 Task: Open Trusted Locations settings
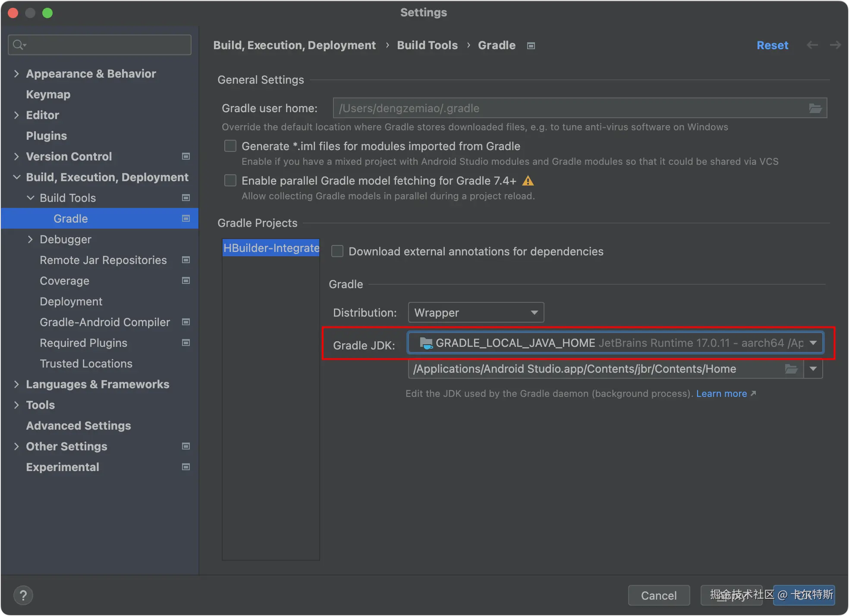tap(86, 364)
